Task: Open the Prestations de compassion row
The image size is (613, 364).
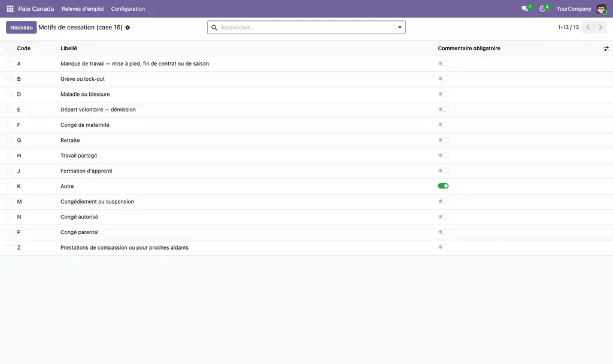Action: [306, 247]
